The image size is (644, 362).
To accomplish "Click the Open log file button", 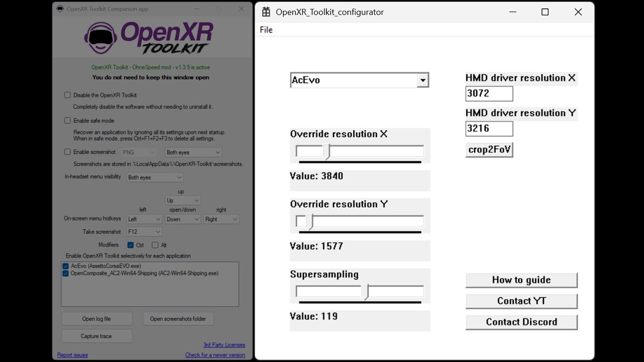I will coord(97,319).
